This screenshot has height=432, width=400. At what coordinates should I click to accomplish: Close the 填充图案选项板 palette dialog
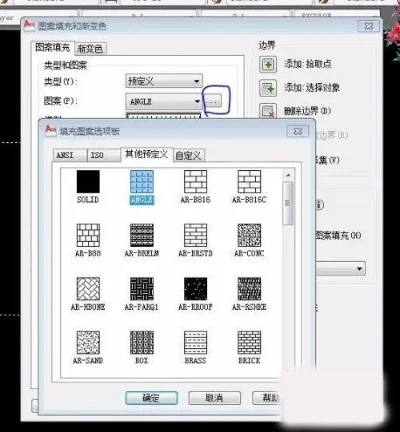[297, 132]
